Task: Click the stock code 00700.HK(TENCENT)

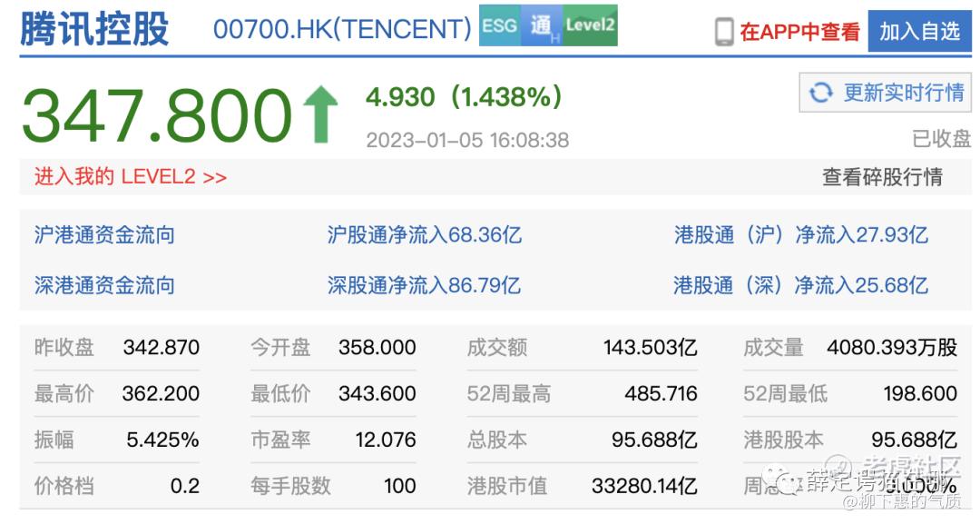Action: pos(342,29)
